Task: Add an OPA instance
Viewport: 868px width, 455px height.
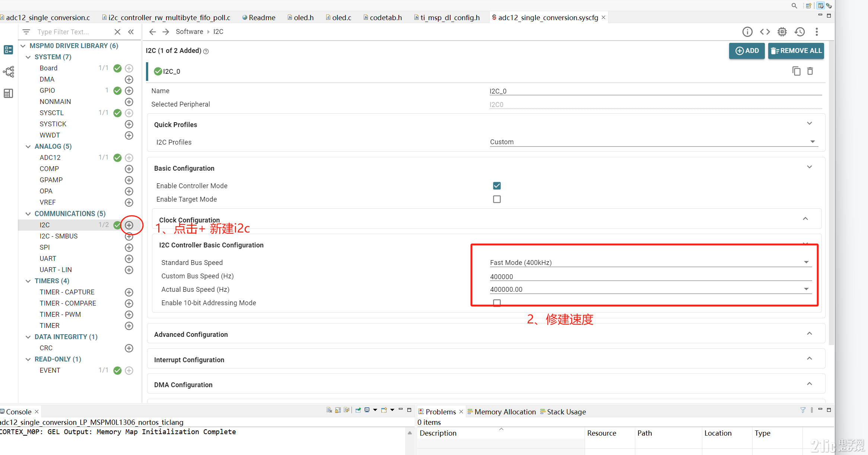Action: pyautogui.click(x=129, y=191)
